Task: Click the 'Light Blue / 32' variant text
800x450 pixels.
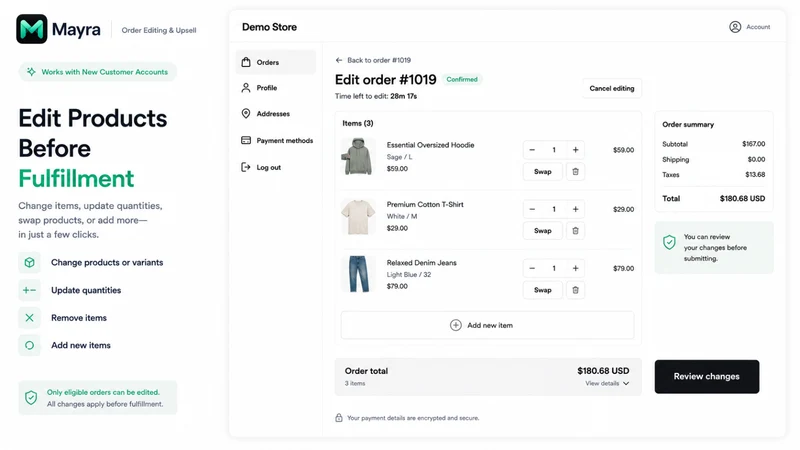Action: pyautogui.click(x=409, y=274)
